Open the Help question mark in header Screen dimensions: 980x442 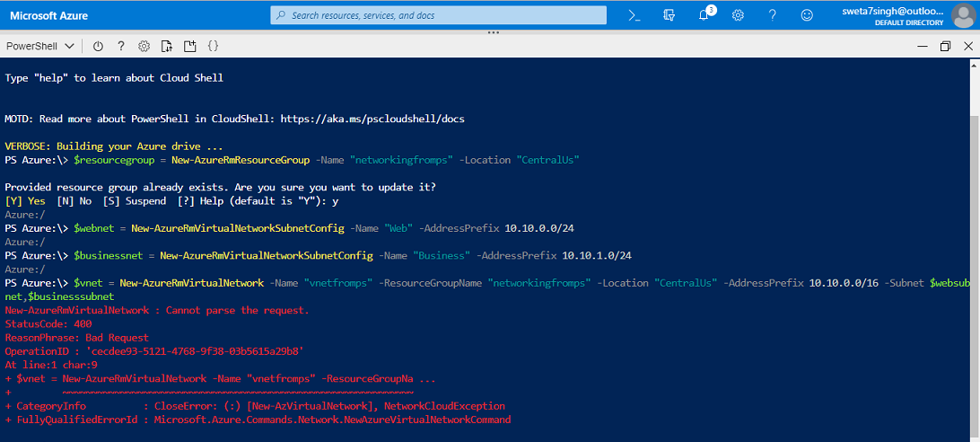pyautogui.click(x=773, y=15)
